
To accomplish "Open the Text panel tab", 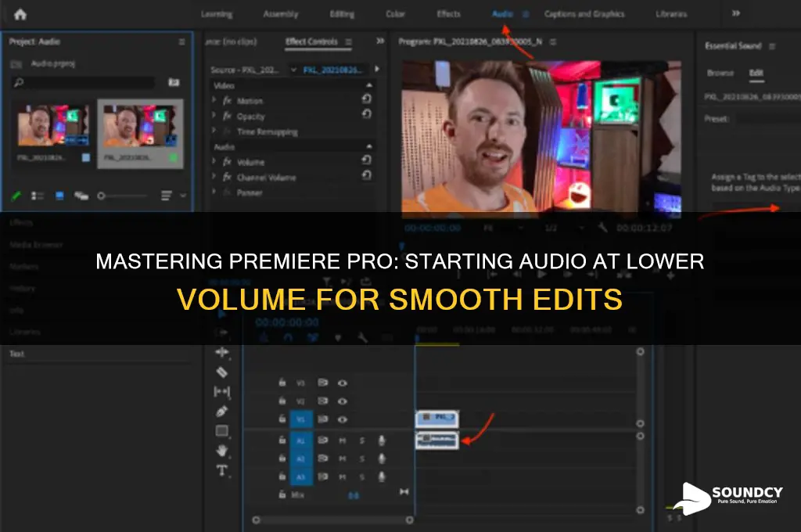I will [17, 354].
